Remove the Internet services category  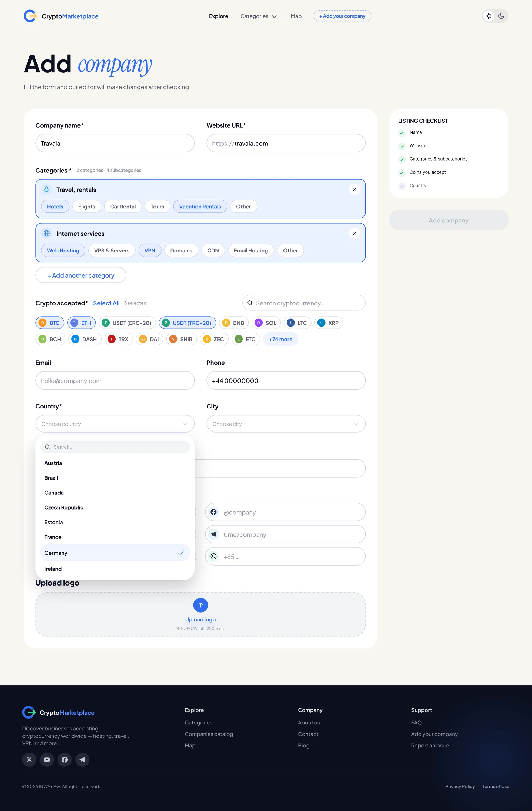point(354,233)
